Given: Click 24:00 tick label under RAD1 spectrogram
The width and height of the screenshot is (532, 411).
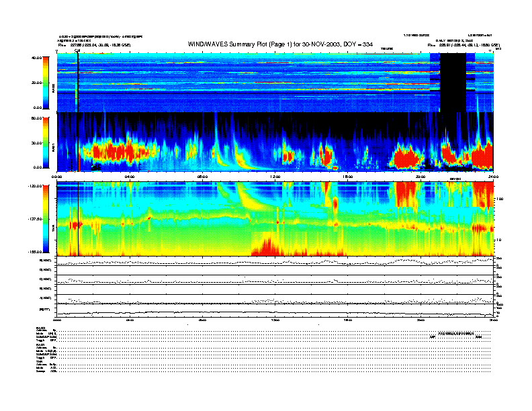Looking at the screenshot, I should [493, 177].
